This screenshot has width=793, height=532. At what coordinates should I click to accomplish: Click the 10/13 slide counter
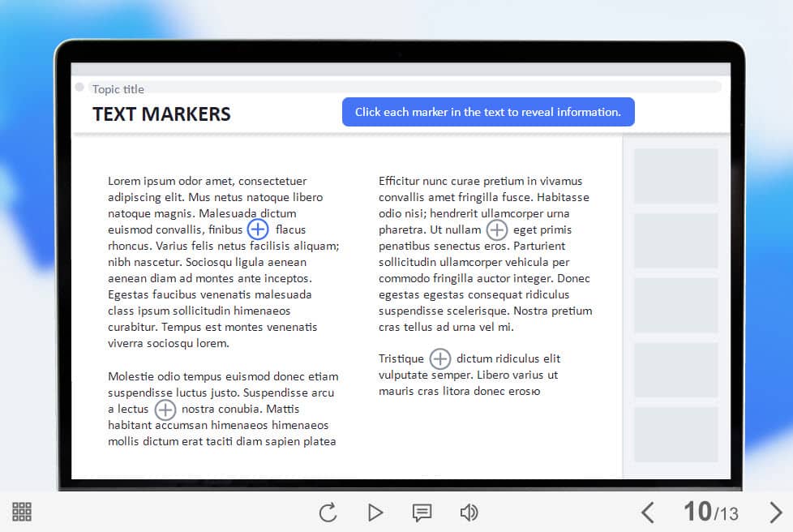click(x=711, y=512)
